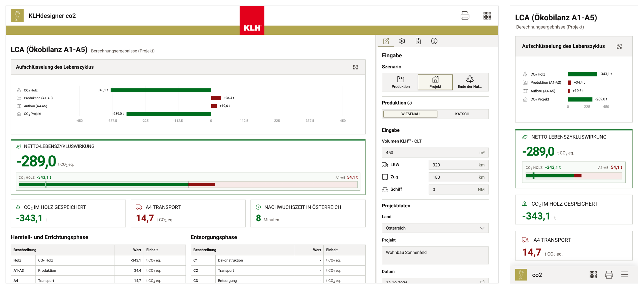Click the document download icon tab
The height and width of the screenshot is (289, 644).
tap(418, 41)
